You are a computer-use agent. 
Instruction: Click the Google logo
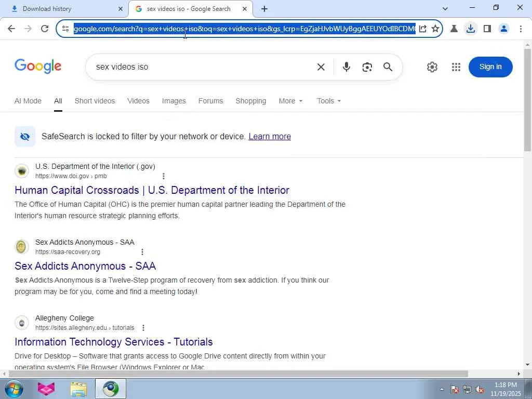coord(38,66)
